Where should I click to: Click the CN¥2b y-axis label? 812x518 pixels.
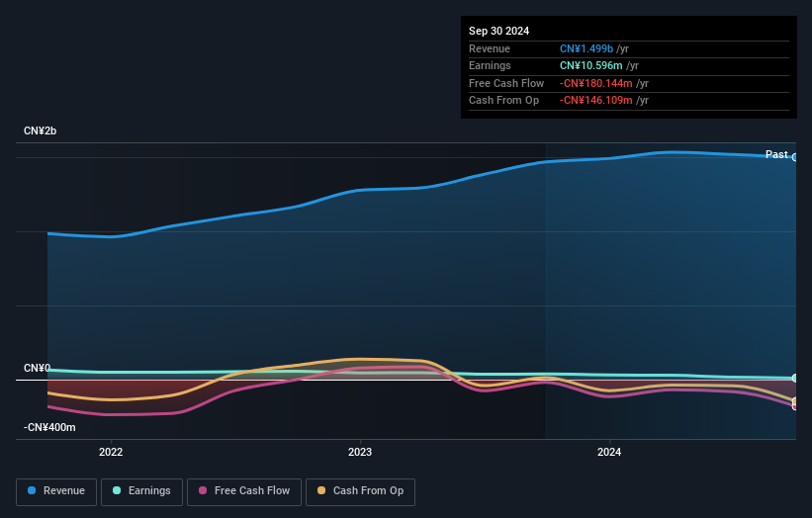point(40,130)
